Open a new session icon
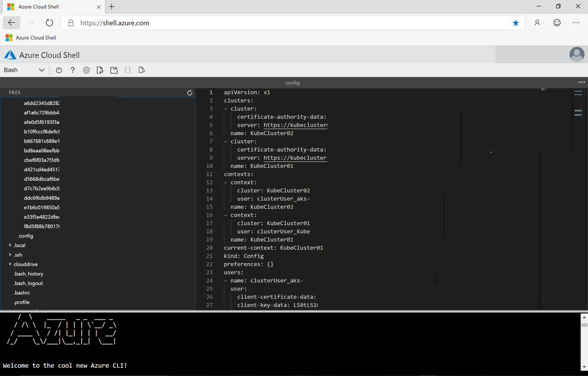 tap(114, 70)
